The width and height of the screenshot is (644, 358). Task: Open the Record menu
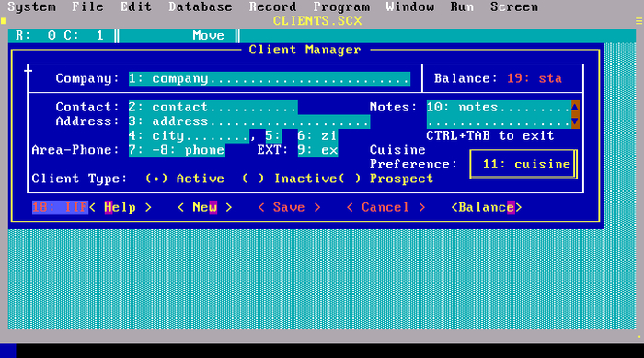tap(272, 7)
